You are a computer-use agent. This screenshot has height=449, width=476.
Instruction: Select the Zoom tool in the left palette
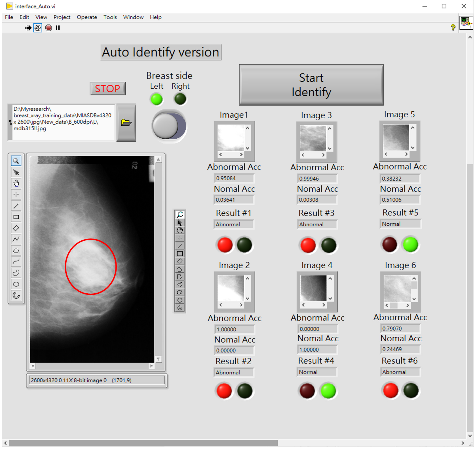[x=16, y=161]
